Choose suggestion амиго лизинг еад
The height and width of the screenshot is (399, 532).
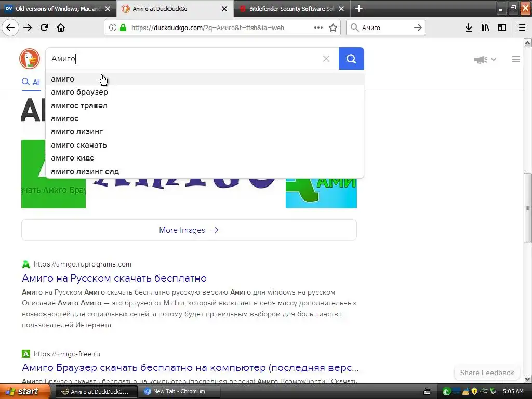[x=205, y=171]
